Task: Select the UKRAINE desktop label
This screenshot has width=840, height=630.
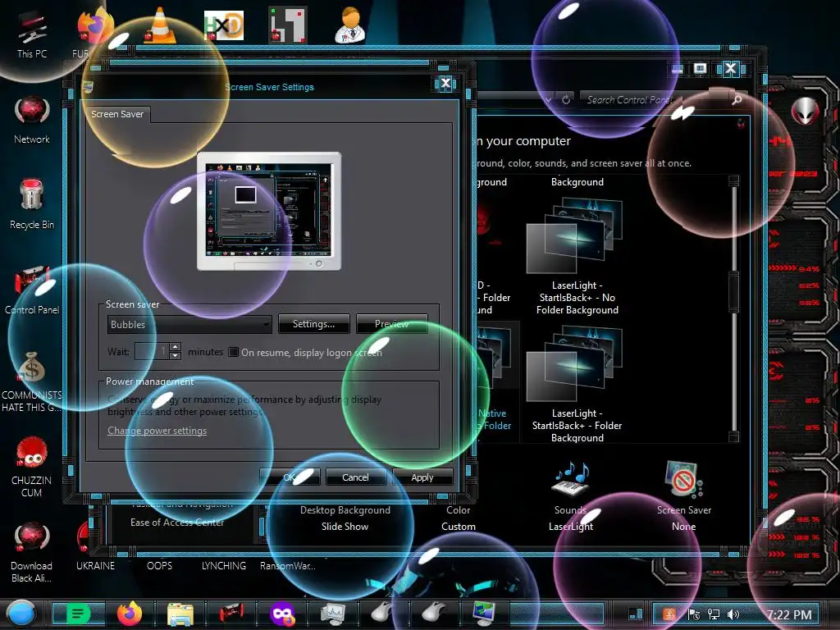Action: click(x=95, y=566)
